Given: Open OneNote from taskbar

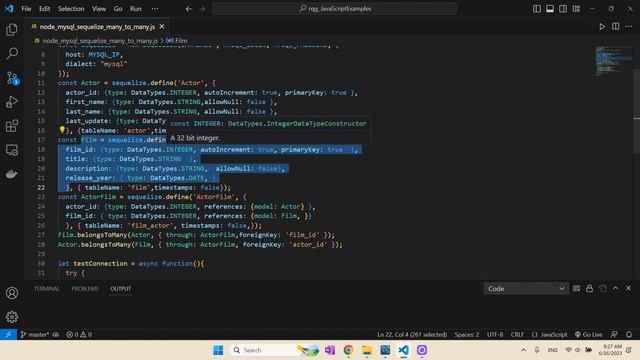Looking at the screenshot, I should (330, 350).
